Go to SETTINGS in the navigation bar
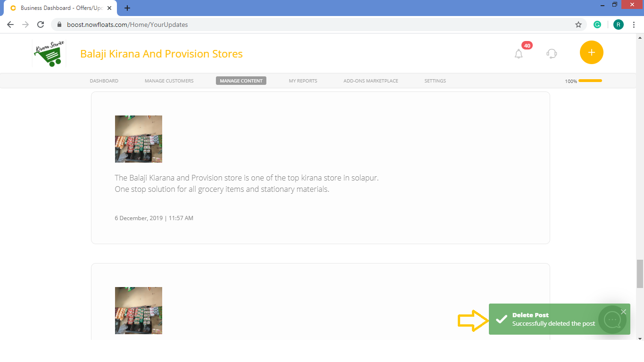The image size is (644, 362). (x=435, y=81)
